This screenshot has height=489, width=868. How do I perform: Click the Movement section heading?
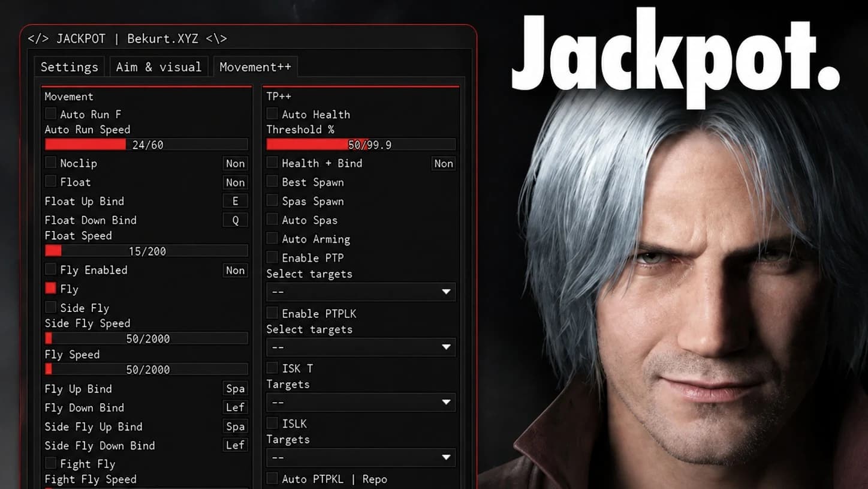(69, 97)
